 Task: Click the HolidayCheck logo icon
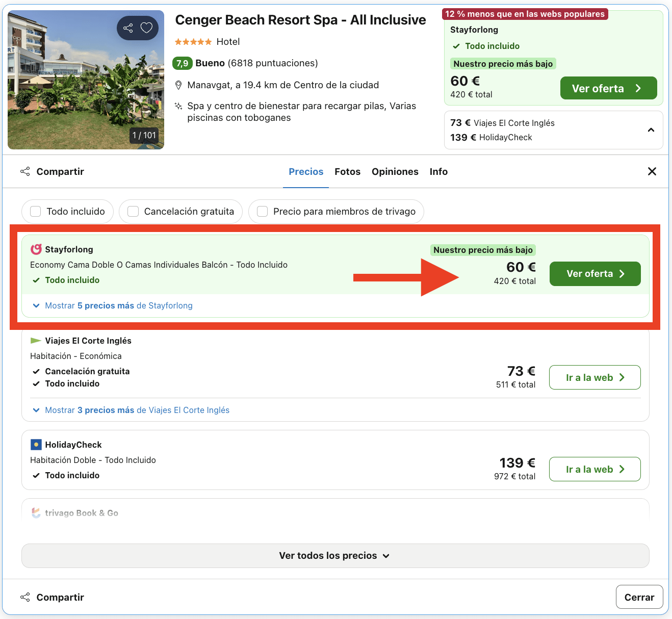coord(36,444)
